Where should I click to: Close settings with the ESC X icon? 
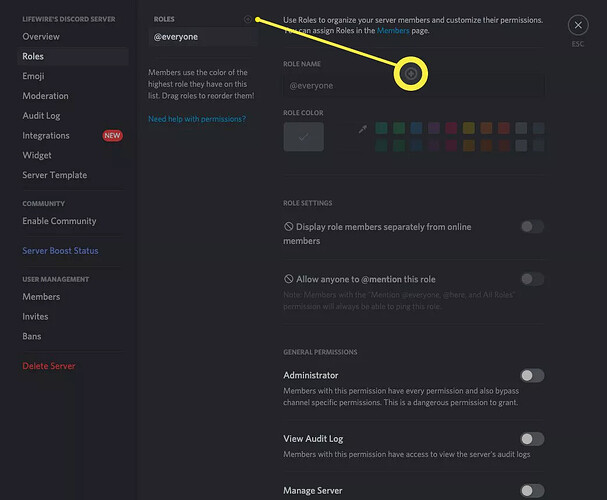point(578,25)
